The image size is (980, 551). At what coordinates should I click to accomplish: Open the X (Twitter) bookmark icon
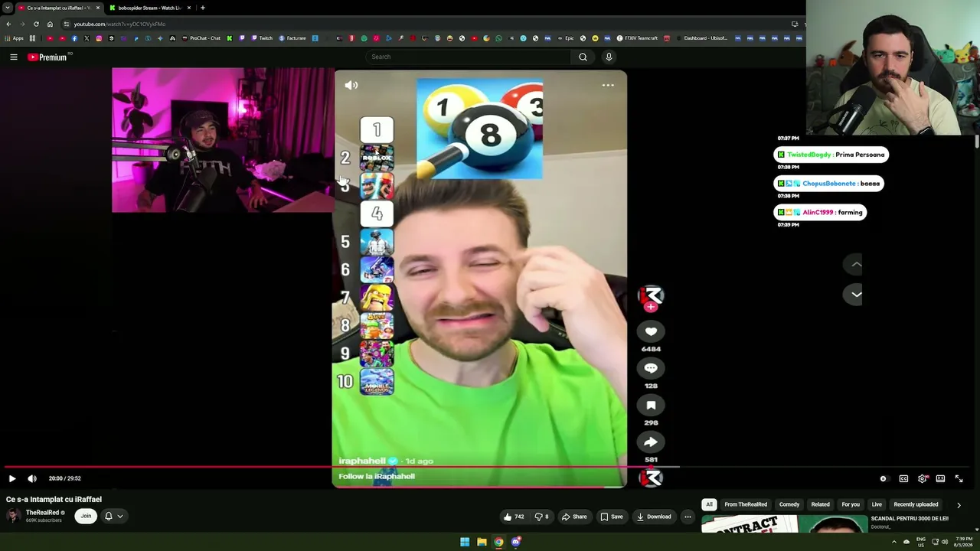87,38
